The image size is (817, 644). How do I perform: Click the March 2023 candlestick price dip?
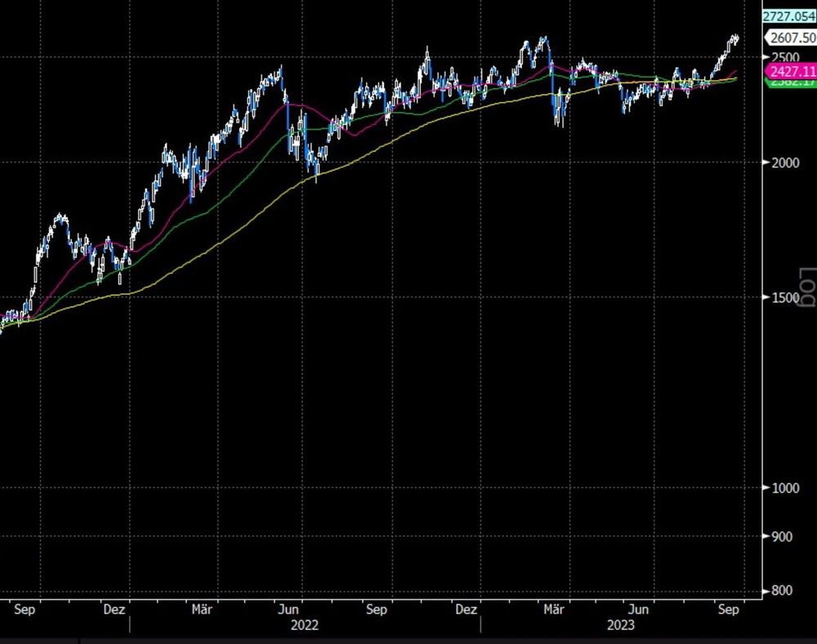point(559,121)
